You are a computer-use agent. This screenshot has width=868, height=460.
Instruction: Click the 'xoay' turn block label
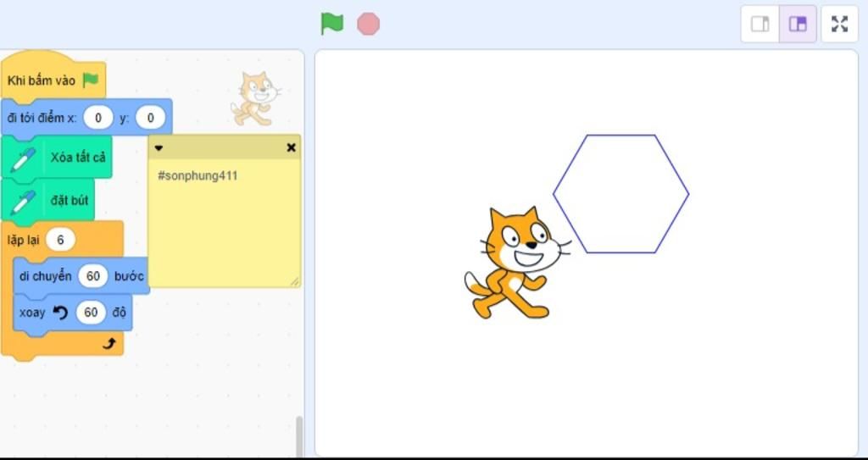point(32,313)
